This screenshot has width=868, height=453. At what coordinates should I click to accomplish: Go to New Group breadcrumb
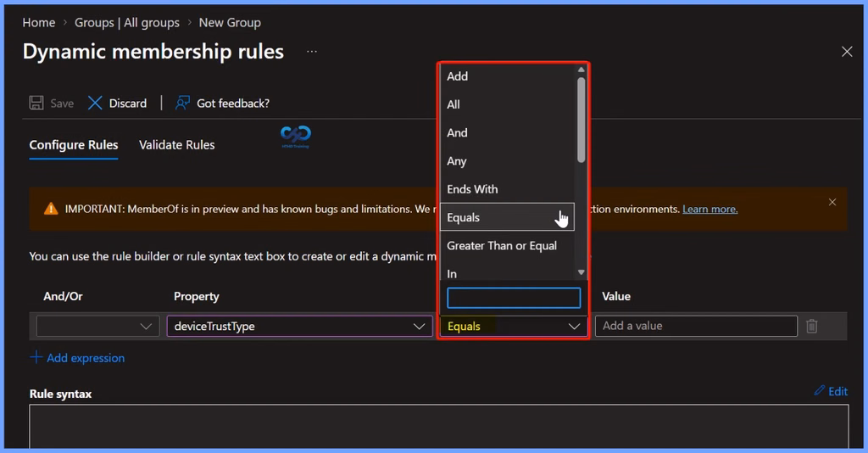point(230,23)
